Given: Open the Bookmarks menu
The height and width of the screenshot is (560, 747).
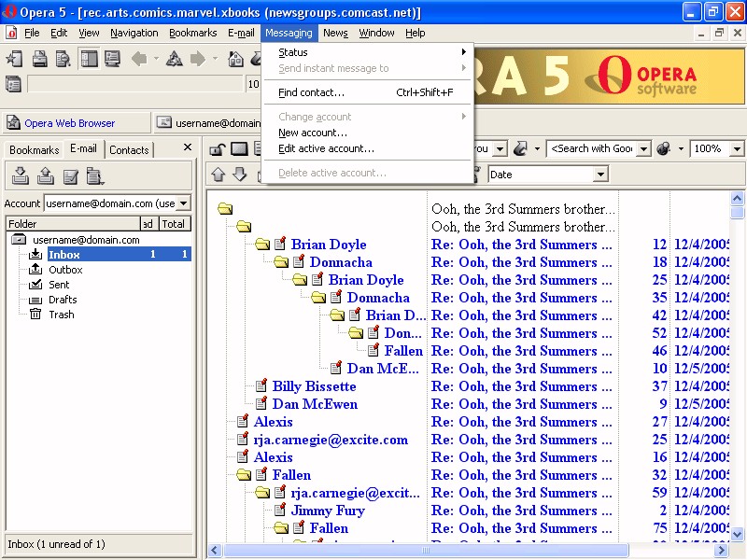Looking at the screenshot, I should click(193, 33).
